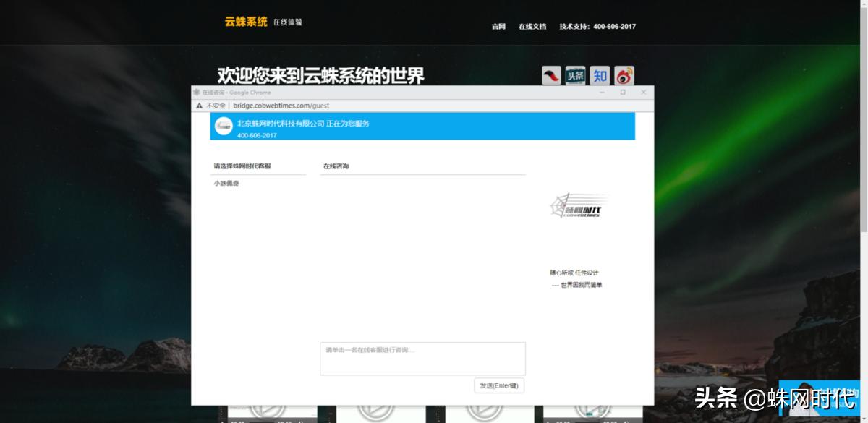Switch to the 在线咨询 tab
Screen dimensions: 868x423
337,165
